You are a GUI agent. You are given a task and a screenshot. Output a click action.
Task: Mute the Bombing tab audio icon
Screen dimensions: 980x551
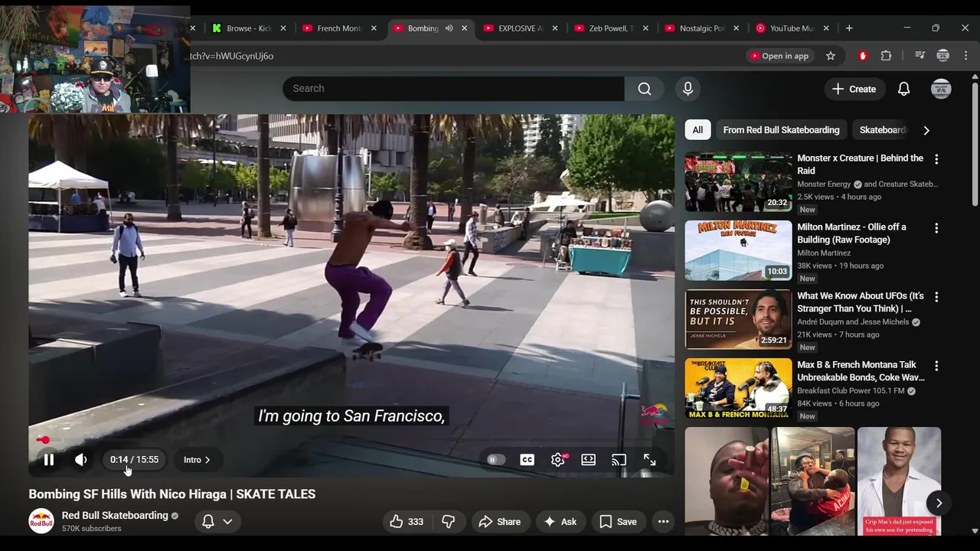[449, 28]
